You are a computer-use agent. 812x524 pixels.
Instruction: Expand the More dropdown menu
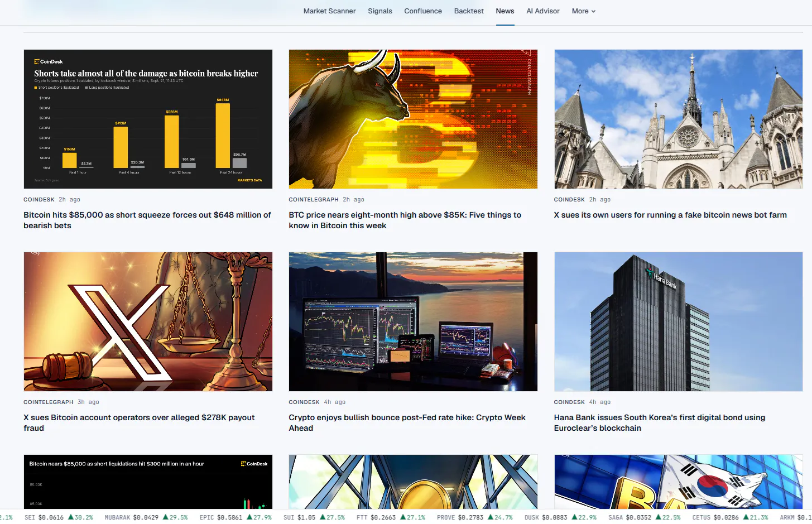584,11
